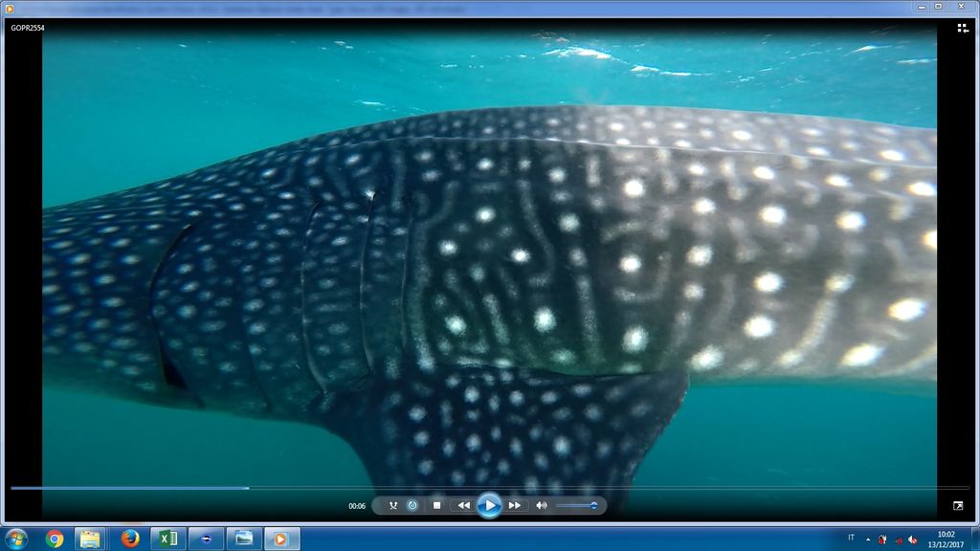
Task: Open Google Chrome from taskbar
Action: [55, 539]
